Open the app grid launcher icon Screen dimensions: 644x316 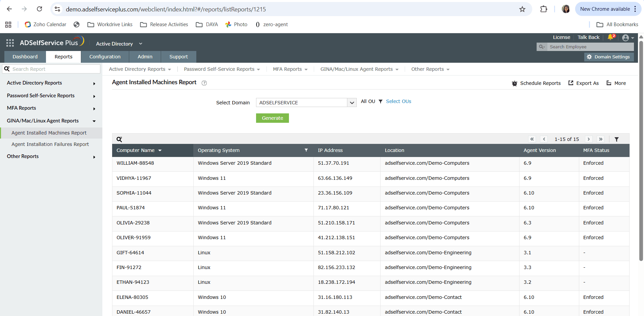[x=10, y=43]
